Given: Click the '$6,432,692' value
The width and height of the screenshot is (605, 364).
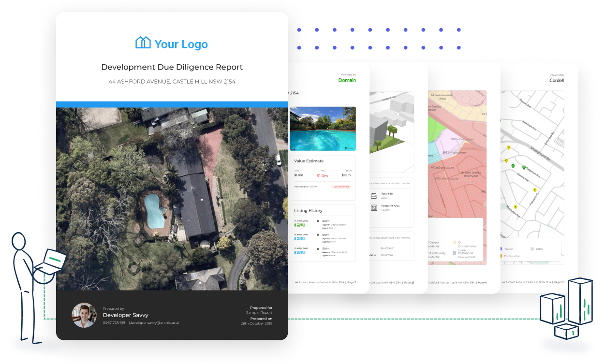Looking at the screenshot, I should 387,248.
